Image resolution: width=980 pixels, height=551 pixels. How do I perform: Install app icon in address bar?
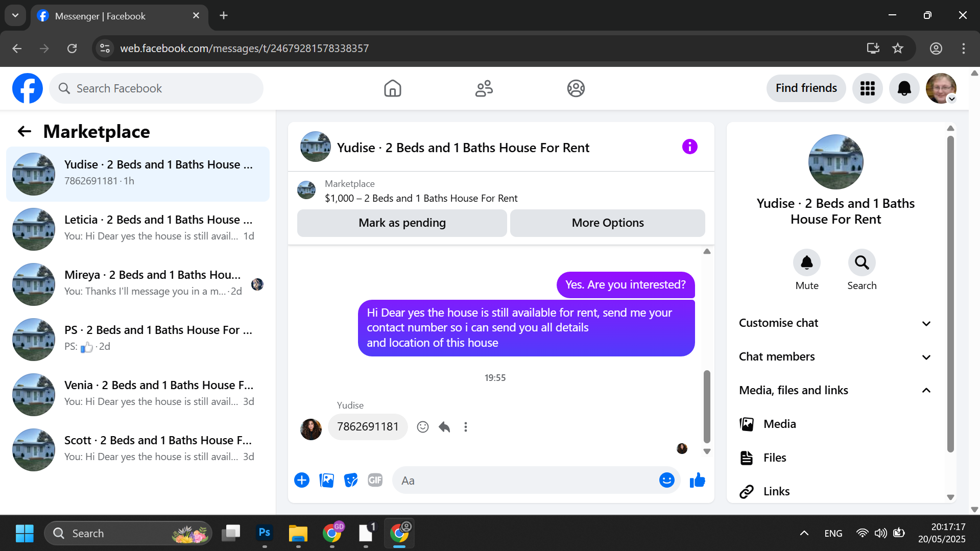873,49
